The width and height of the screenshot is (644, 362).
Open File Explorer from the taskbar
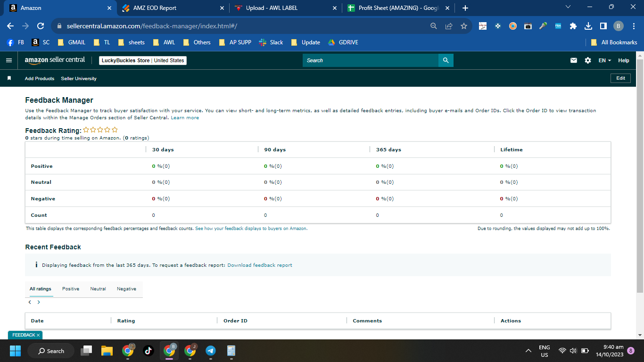(x=107, y=350)
